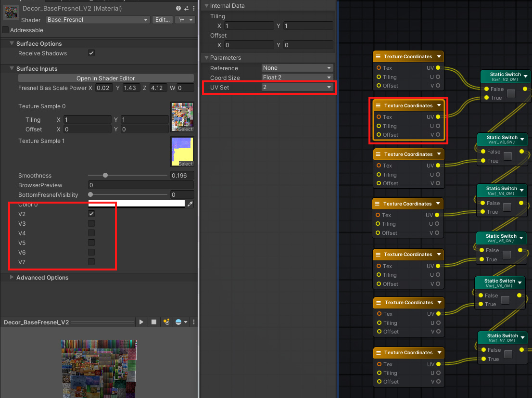This screenshot has width=532, height=398.
Task: Click Internal Data Offset Y field
Action: (308, 45)
